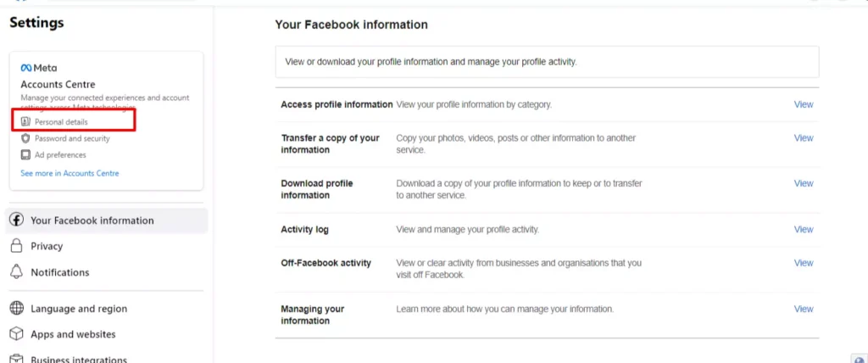The width and height of the screenshot is (868, 363).
Task: Click the Personal details card icon
Action: click(x=25, y=122)
